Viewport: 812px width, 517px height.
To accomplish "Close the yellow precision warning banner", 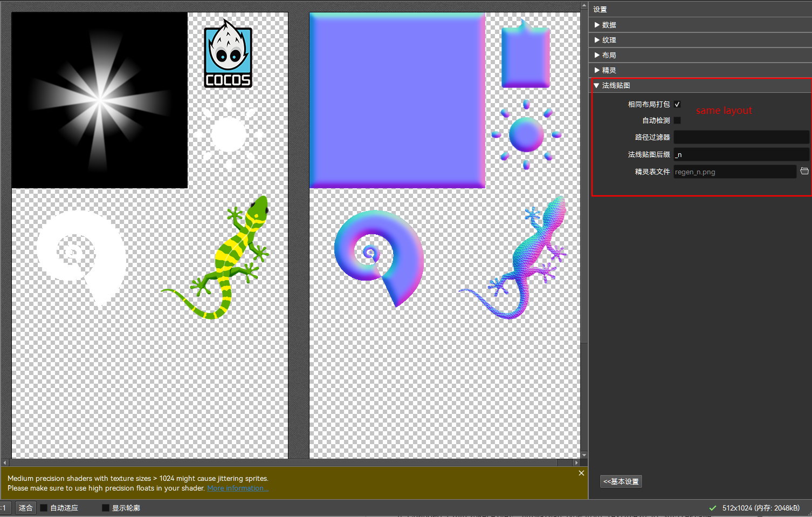I will (x=581, y=473).
